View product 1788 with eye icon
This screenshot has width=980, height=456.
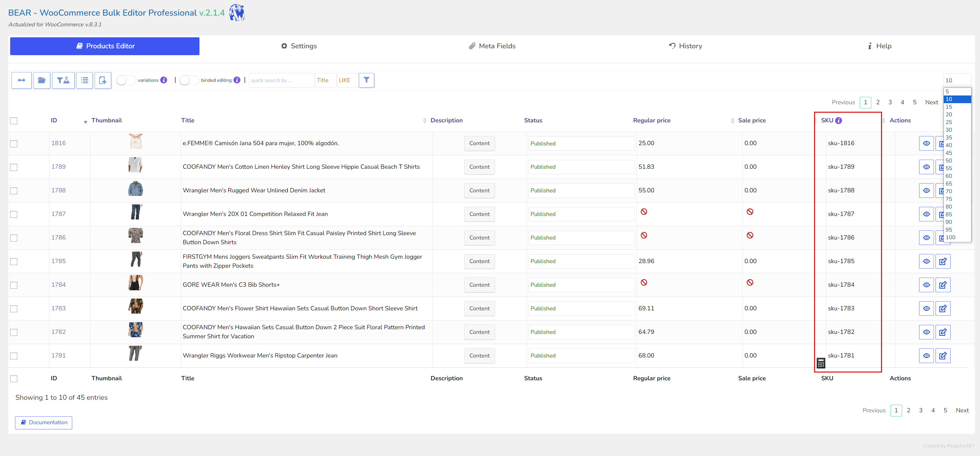coord(926,190)
